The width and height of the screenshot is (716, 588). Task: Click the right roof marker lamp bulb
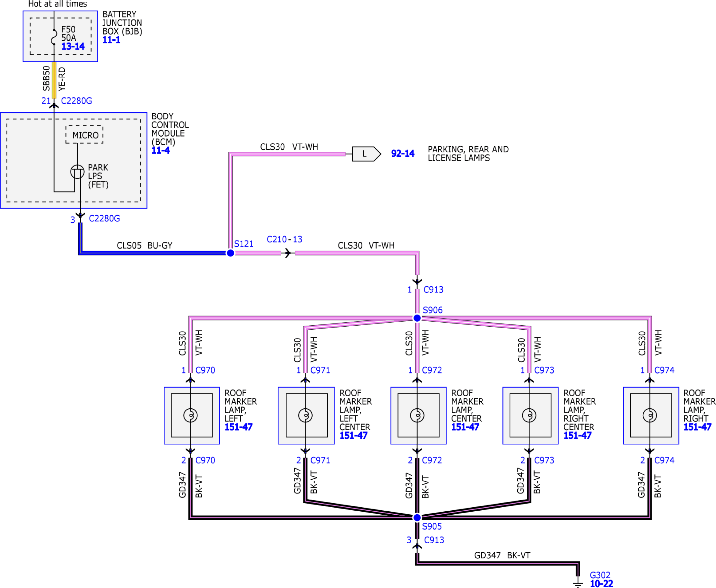pos(650,415)
